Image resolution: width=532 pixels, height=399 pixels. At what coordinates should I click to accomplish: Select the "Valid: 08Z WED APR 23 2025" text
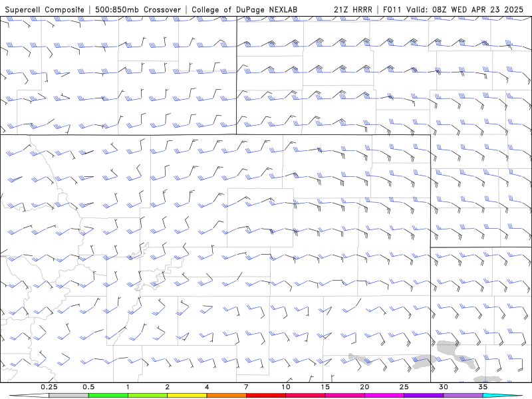tap(465, 10)
